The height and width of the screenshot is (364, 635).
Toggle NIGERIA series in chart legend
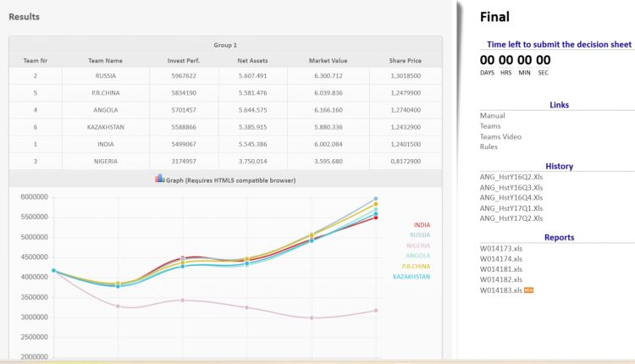(418, 245)
